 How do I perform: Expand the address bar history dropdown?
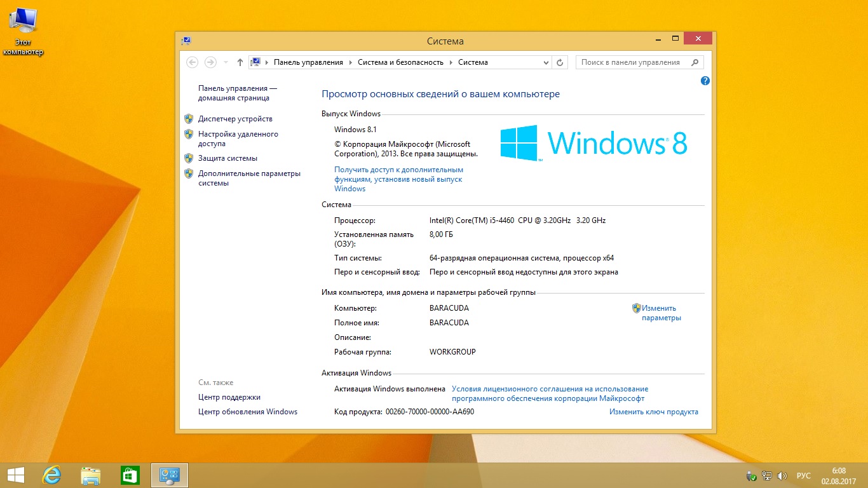(546, 62)
